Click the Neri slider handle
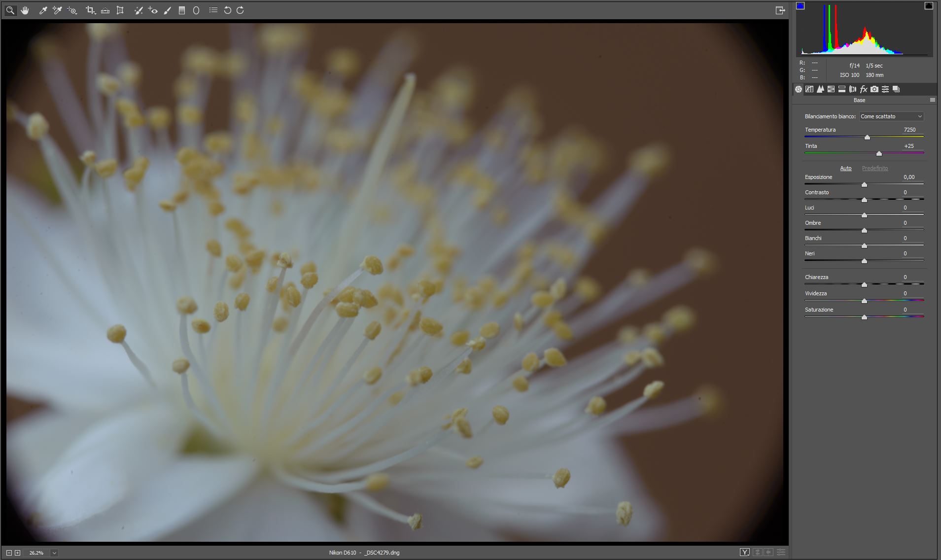 pos(864,261)
